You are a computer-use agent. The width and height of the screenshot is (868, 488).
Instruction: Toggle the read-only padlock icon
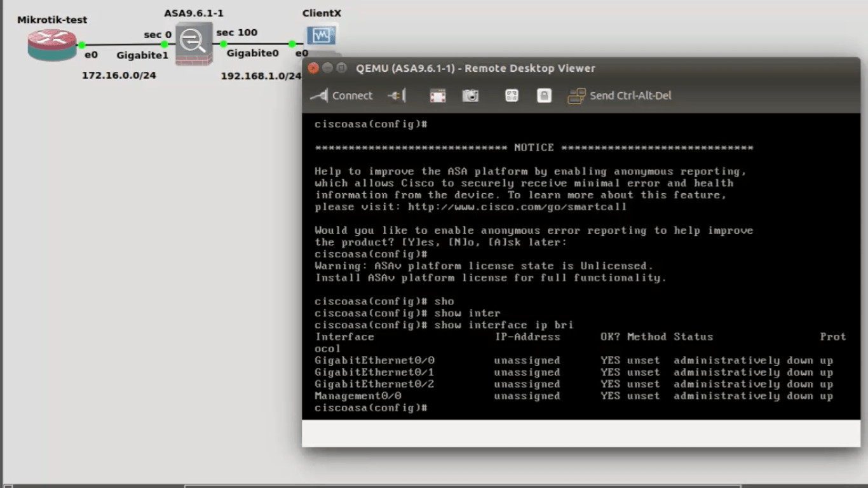(x=544, y=95)
